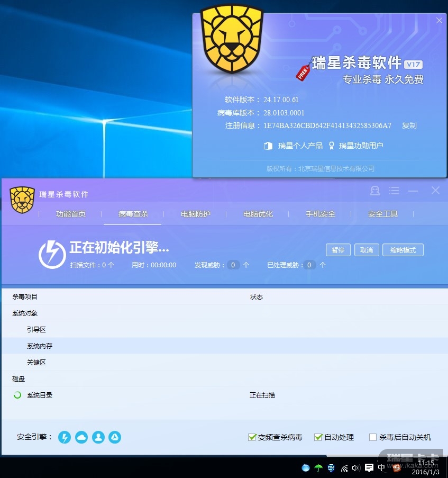
Task: Open the 瑞星个人产品 link
Action: (300, 146)
